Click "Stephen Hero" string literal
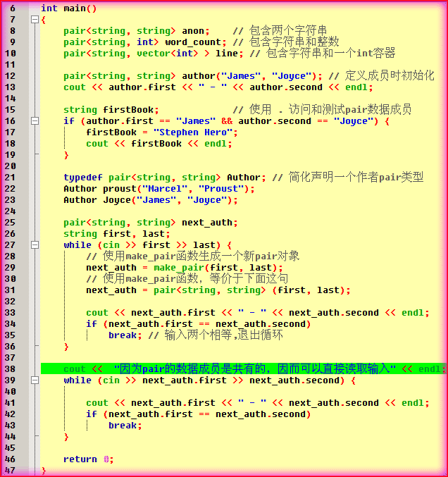The image size is (448, 477). (193, 132)
